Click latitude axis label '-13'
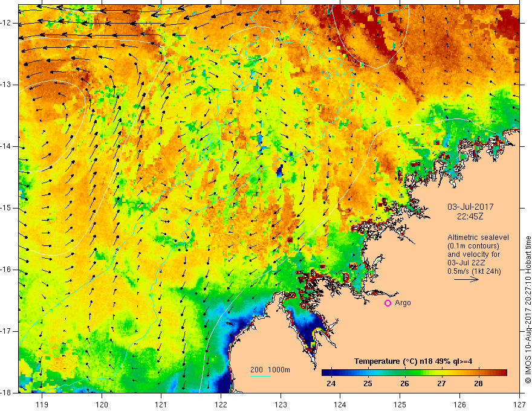The width and height of the screenshot is (532, 411). click(x=6, y=85)
